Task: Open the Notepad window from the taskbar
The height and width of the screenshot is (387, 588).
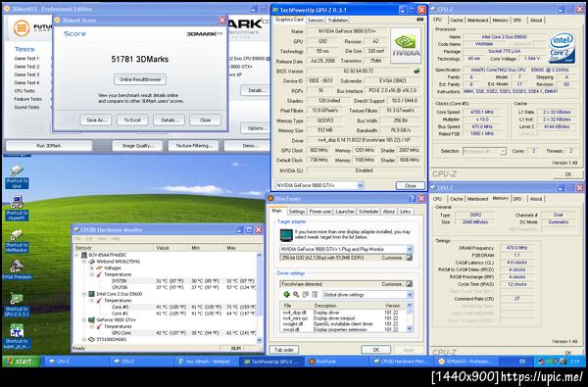Action: [208, 362]
